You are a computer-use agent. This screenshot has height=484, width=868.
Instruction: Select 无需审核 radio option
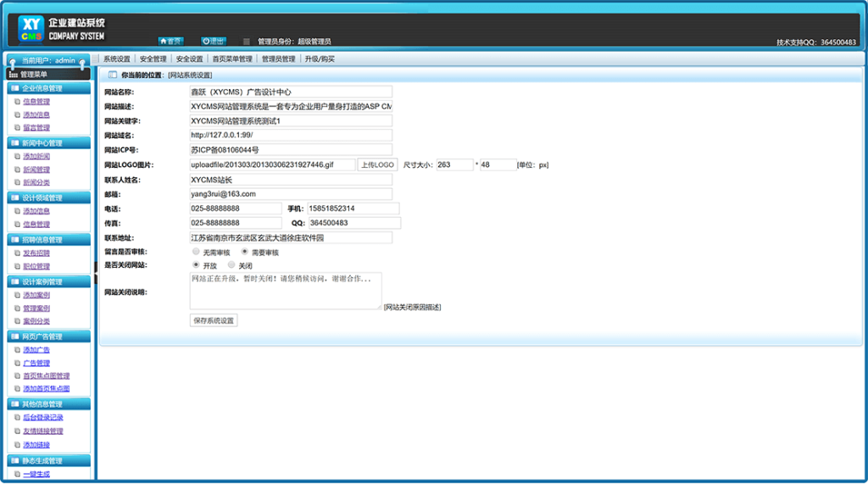[196, 252]
